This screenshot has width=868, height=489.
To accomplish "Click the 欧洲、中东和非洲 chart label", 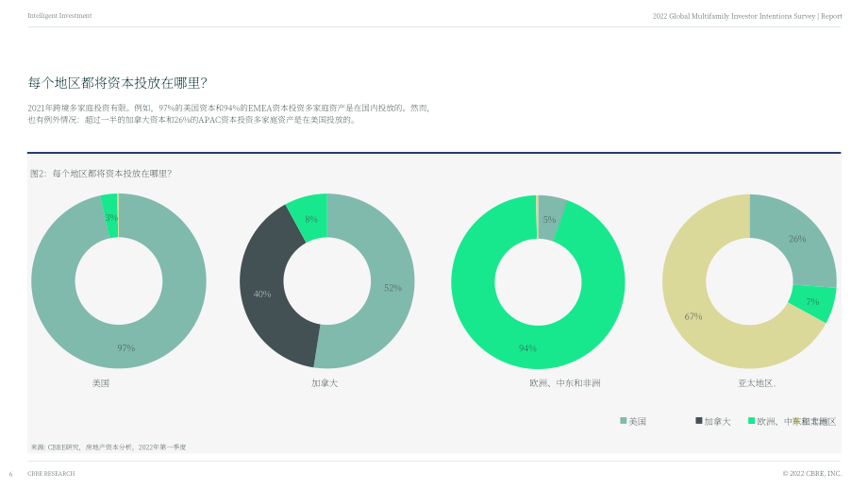I will (564, 382).
